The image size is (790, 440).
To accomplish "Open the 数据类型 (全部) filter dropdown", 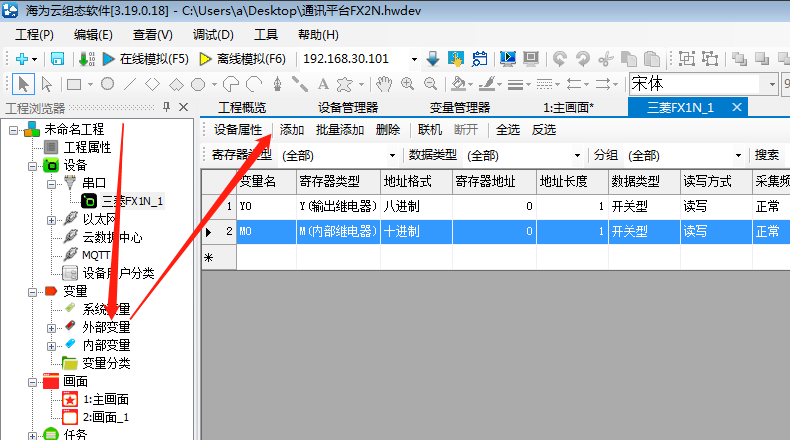I will pos(577,155).
